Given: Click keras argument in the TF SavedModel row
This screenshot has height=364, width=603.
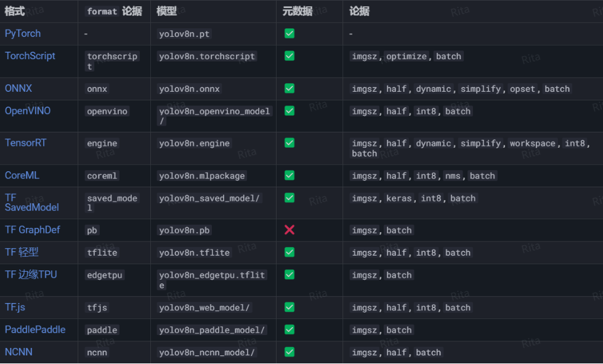Looking at the screenshot, I should click(x=399, y=198).
